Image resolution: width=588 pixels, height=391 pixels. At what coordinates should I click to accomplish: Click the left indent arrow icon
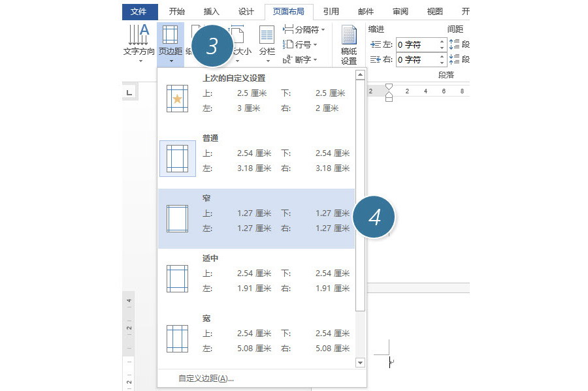pos(376,44)
